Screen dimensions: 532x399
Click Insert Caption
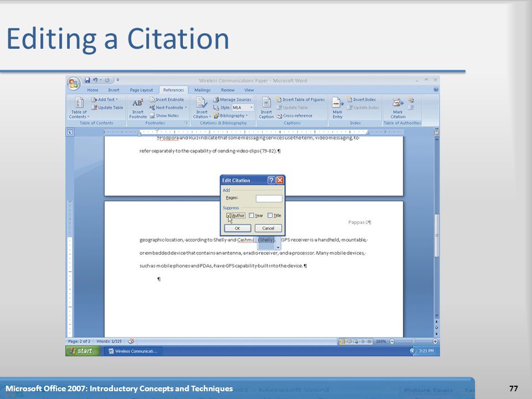(x=266, y=108)
